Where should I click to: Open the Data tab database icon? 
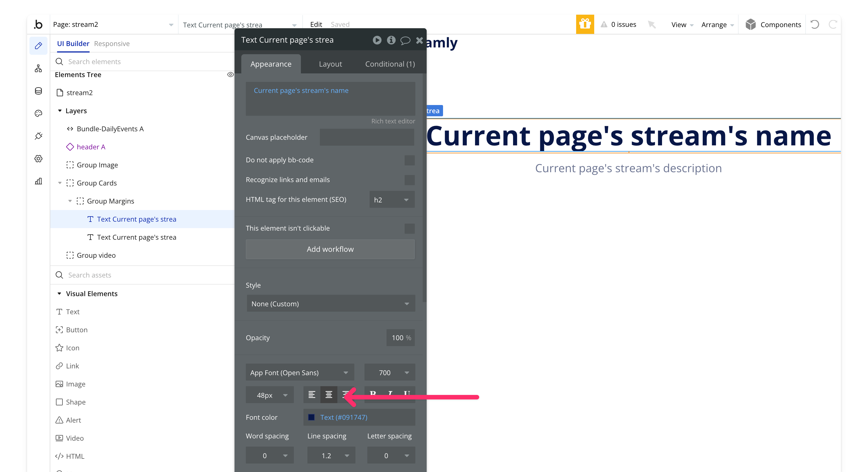tap(38, 91)
